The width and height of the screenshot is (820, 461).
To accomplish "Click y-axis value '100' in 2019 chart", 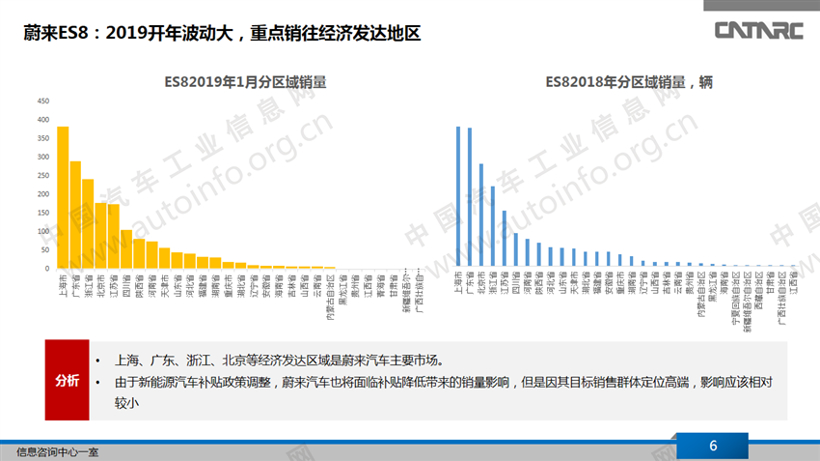I will 43,231.
